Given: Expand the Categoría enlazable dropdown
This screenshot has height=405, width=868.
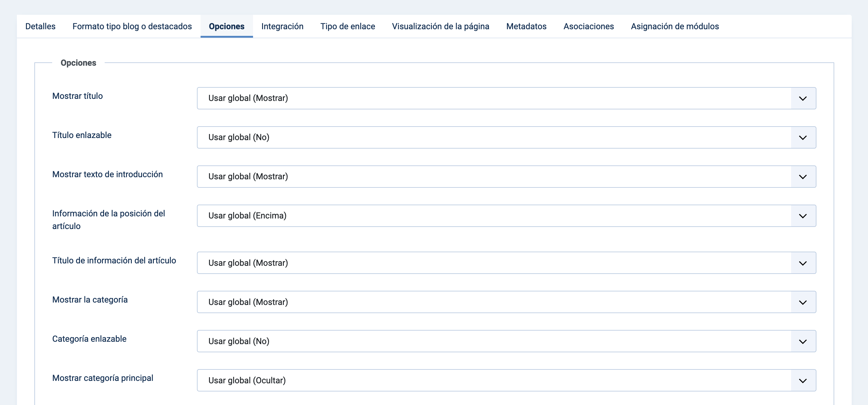Looking at the screenshot, I should tap(506, 341).
